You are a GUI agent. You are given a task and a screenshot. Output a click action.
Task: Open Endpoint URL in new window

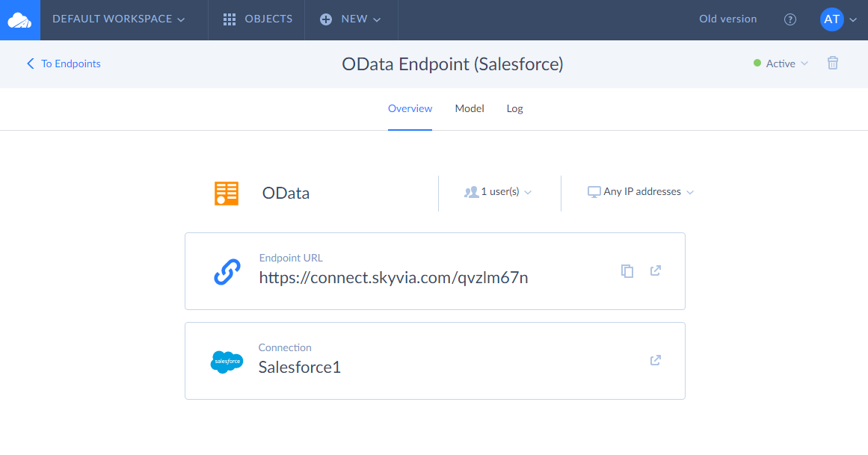click(x=656, y=270)
